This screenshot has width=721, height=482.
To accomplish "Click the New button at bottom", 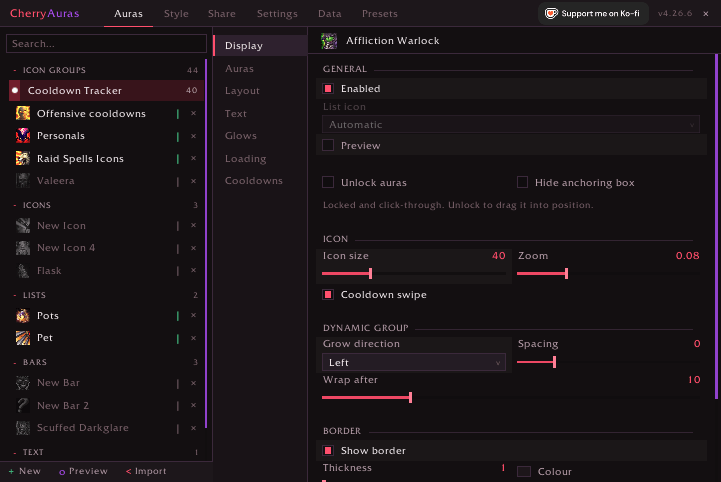I will pyautogui.click(x=25, y=471).
